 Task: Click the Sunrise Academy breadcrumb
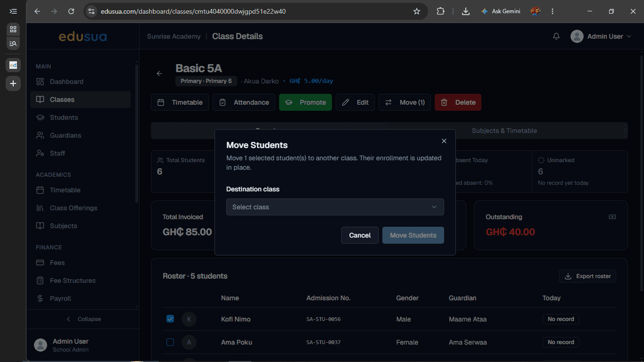[173, 36]
